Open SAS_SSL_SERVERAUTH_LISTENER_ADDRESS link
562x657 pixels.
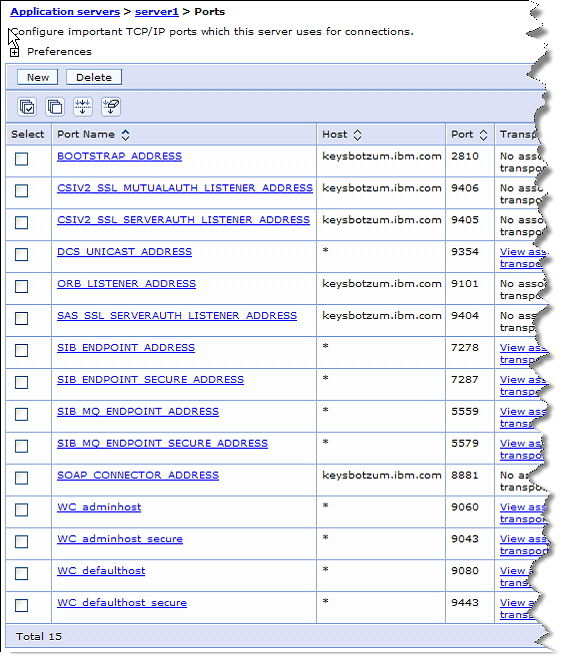(x=177, y=316)
